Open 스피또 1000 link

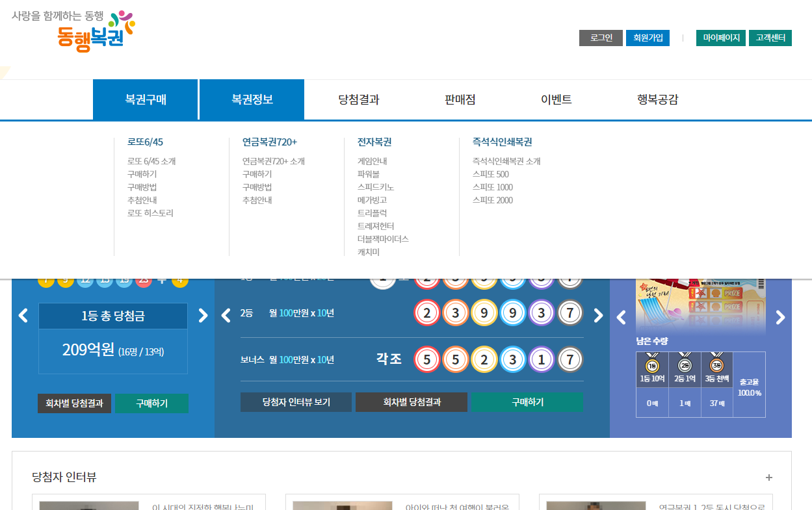pyautogui.click(x=493, y=187)
